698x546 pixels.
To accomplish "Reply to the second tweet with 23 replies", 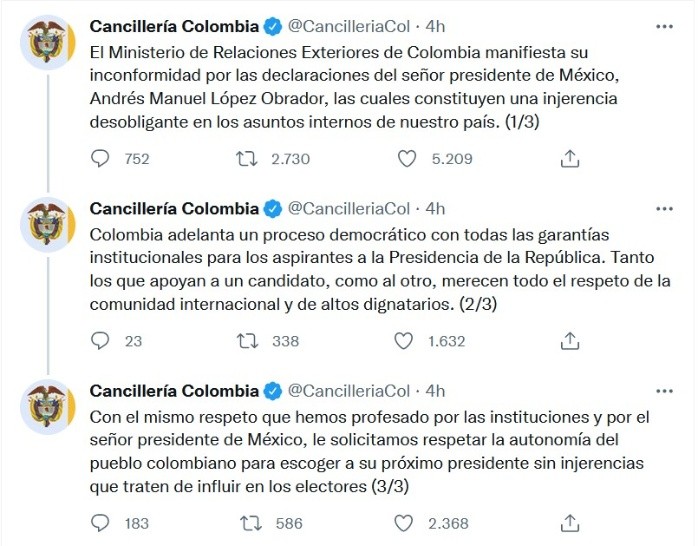I will click(x=100, y=341).
